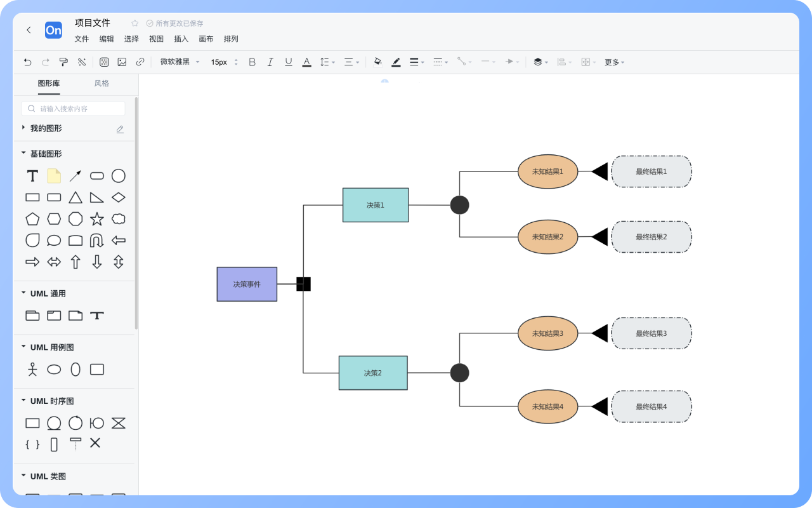Open the 插入 menu
Screen dimensions: 812x508
click(x=181, y=39)
